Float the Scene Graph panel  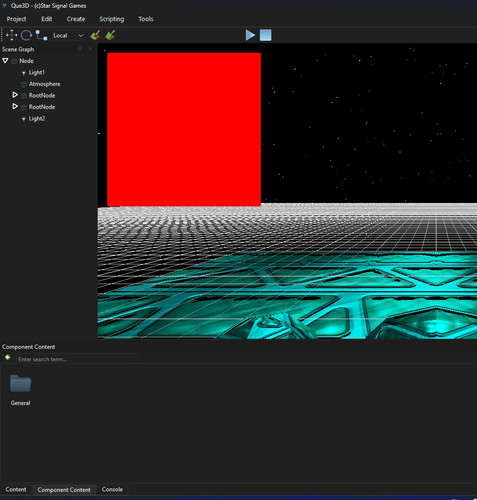80,49
